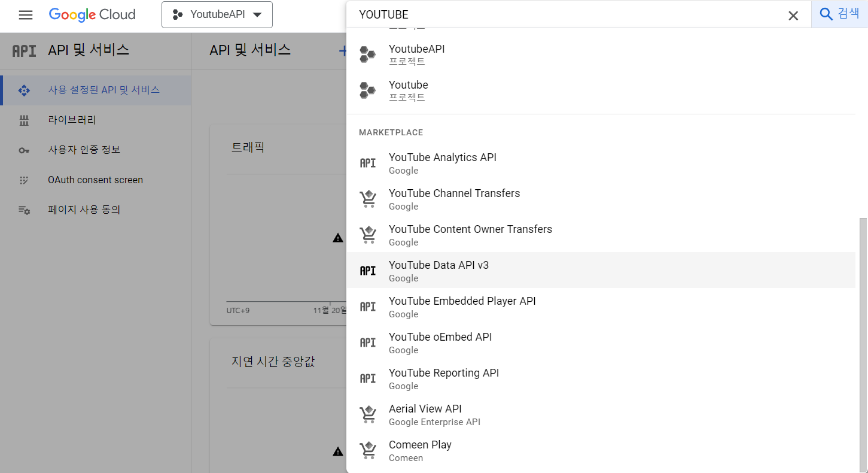The image size is (868, 473).
Task: Click the UTC+9 axis label
Action: click(238, 311)
